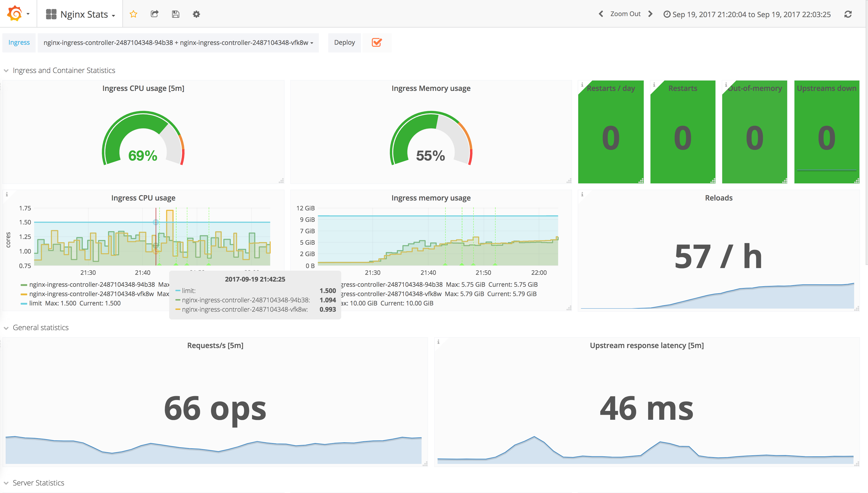Open info icon on Restarts panel
This screenshot has height=493, width=868.
point(654,85)
